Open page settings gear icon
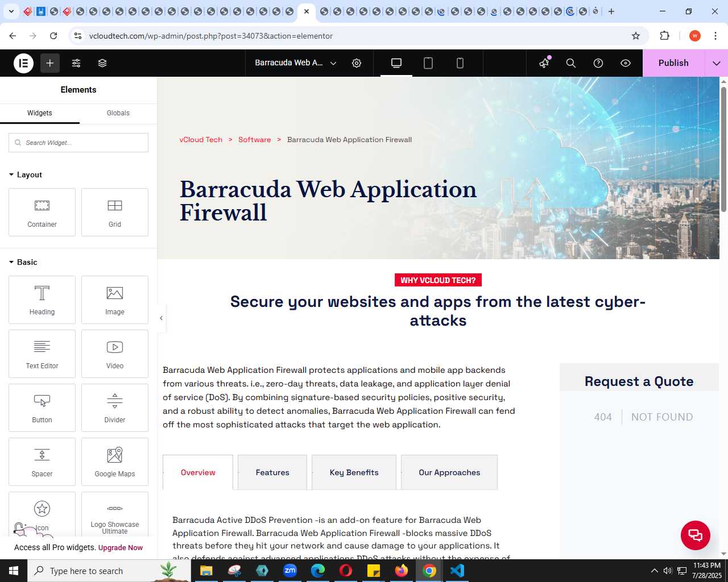The width and height of the screenshot is (728, 582). 357,63
